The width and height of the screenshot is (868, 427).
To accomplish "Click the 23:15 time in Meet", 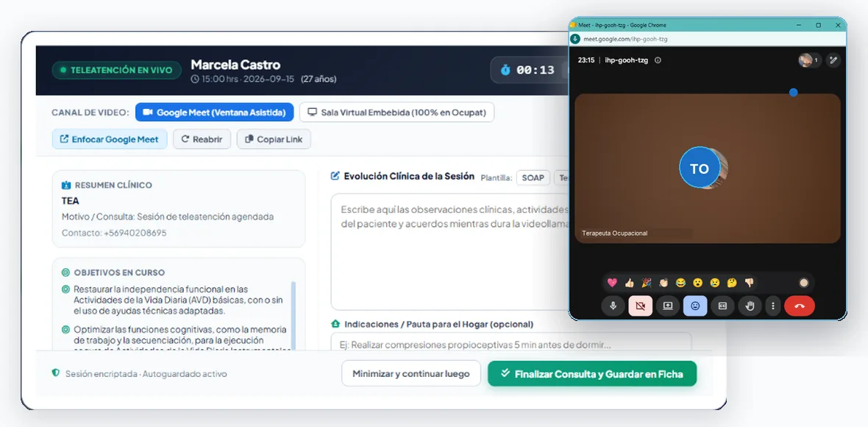I will coord(586,60).
